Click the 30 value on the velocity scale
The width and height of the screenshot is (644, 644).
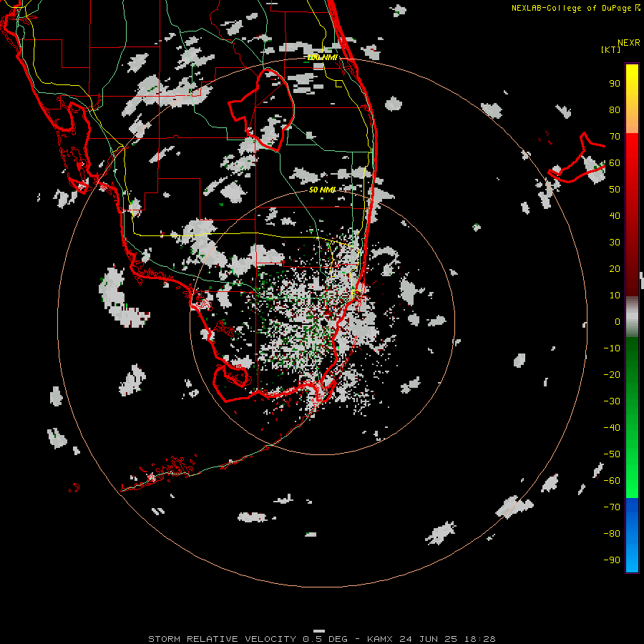[x=615, y=243]
